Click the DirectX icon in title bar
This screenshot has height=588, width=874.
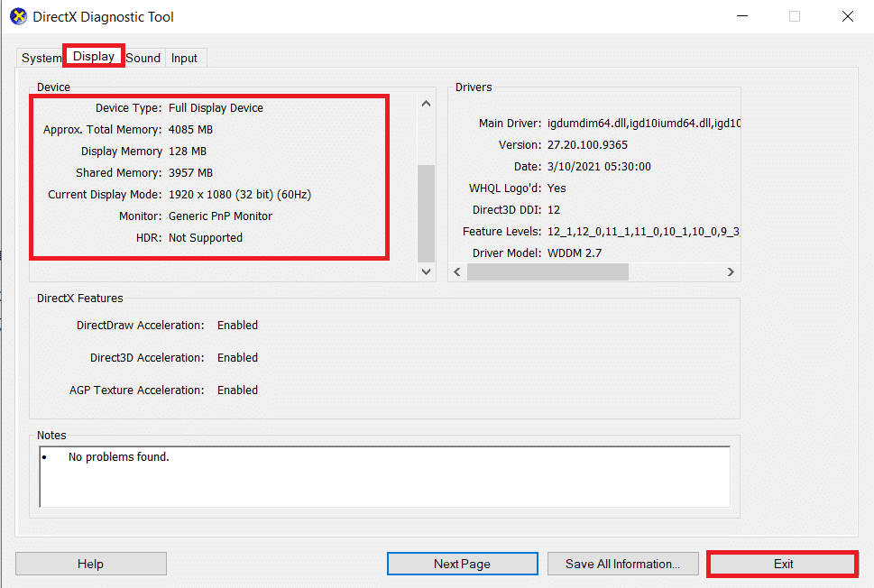click(x=16, y=16)
